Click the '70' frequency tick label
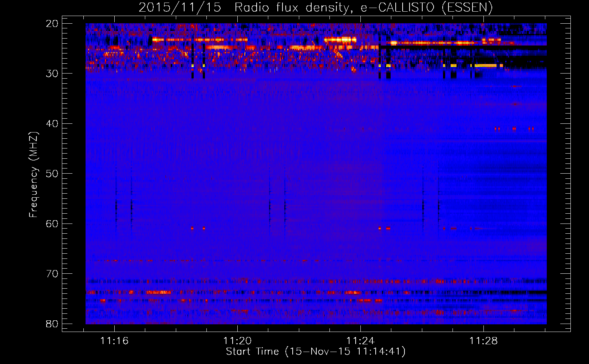The height and width of the screenshot is (364, 589). tap(52, 274)
